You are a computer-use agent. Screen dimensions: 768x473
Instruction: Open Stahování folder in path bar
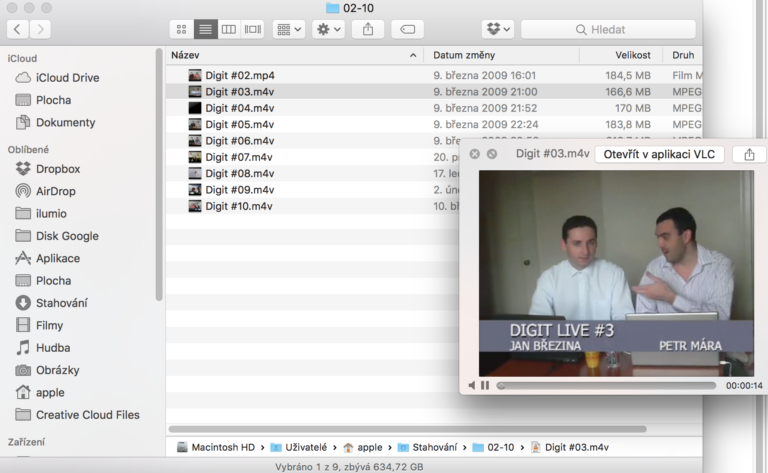tap(435, 447)
